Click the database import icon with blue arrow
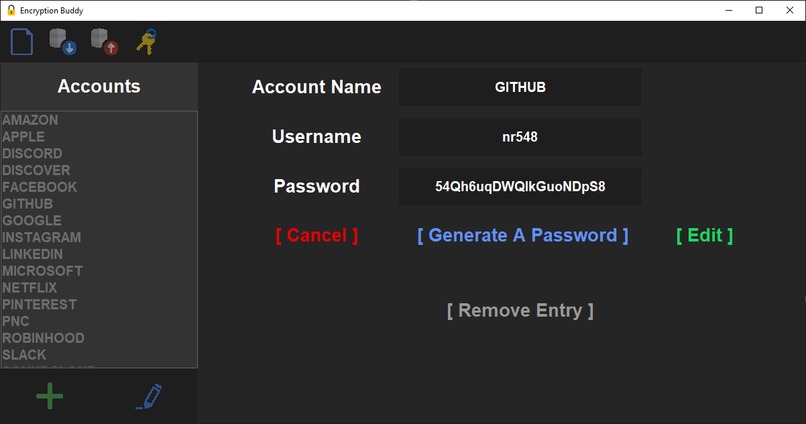The image size is (806, 424). [63, 42]
